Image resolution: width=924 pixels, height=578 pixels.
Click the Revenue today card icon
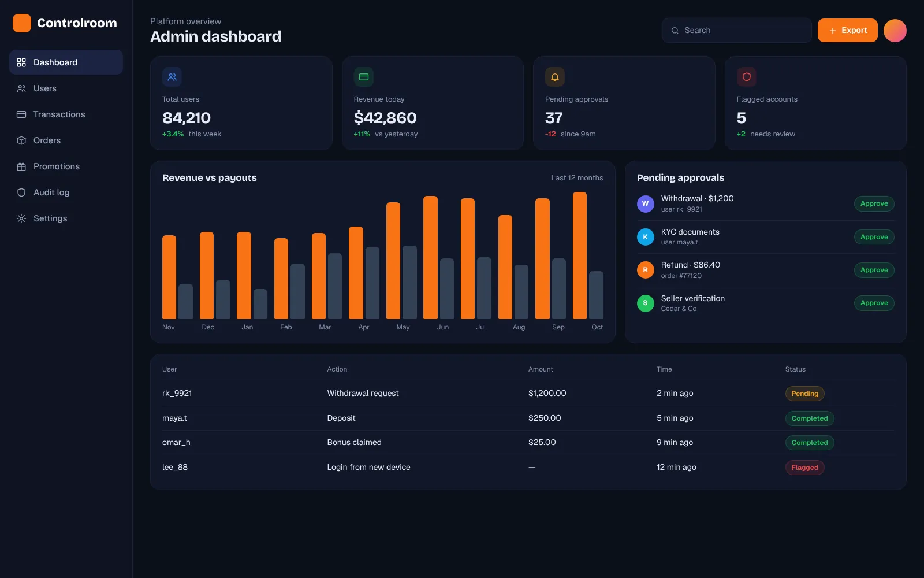point(364,77)
